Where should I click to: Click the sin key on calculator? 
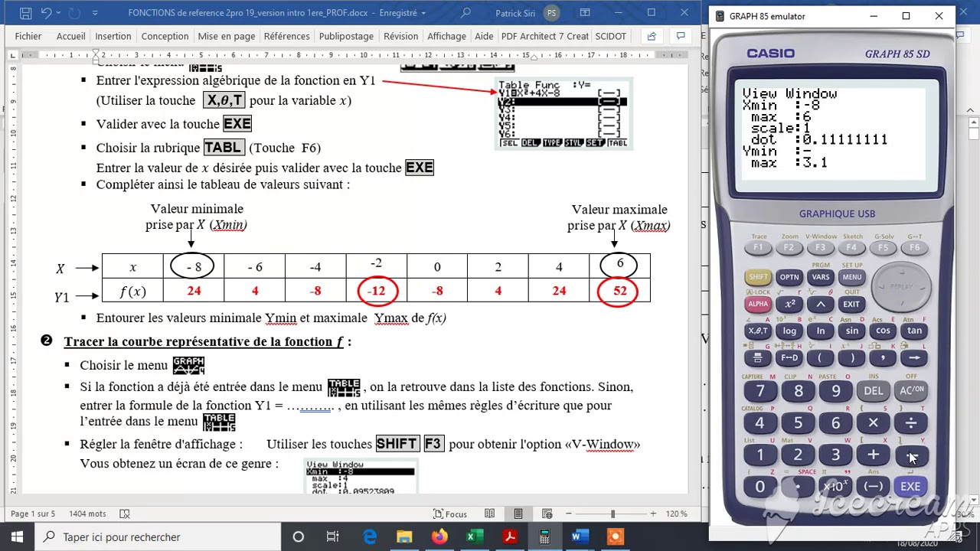tap(851, 331)
